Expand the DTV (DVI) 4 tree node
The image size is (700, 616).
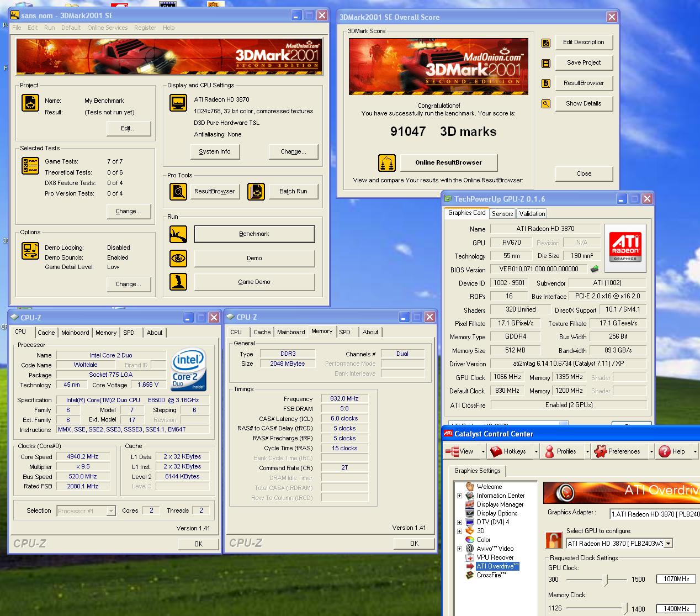[x=459, y=522]
